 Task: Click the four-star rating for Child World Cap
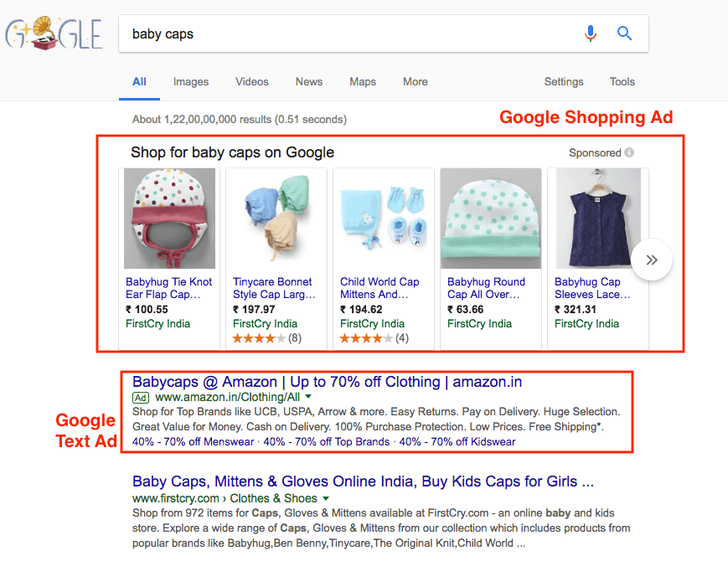[366, 338]
